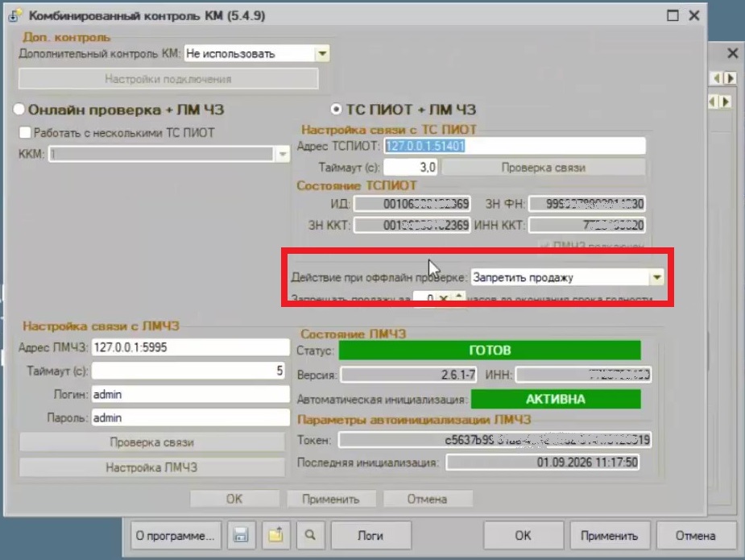745x560 pixels.
Task: Expand the Действие при оффлайн проверке dropdown
Action: tap(656, 277)
